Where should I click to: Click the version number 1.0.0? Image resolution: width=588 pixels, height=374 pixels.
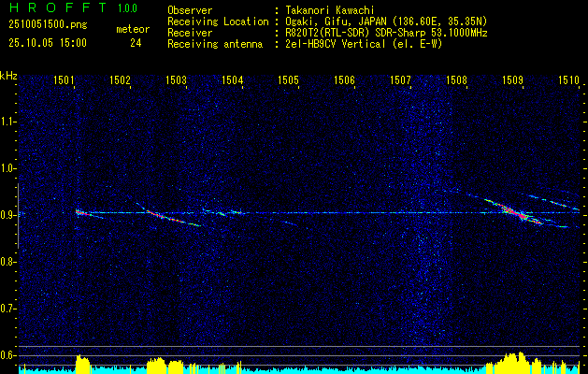(x=127, y=7)
